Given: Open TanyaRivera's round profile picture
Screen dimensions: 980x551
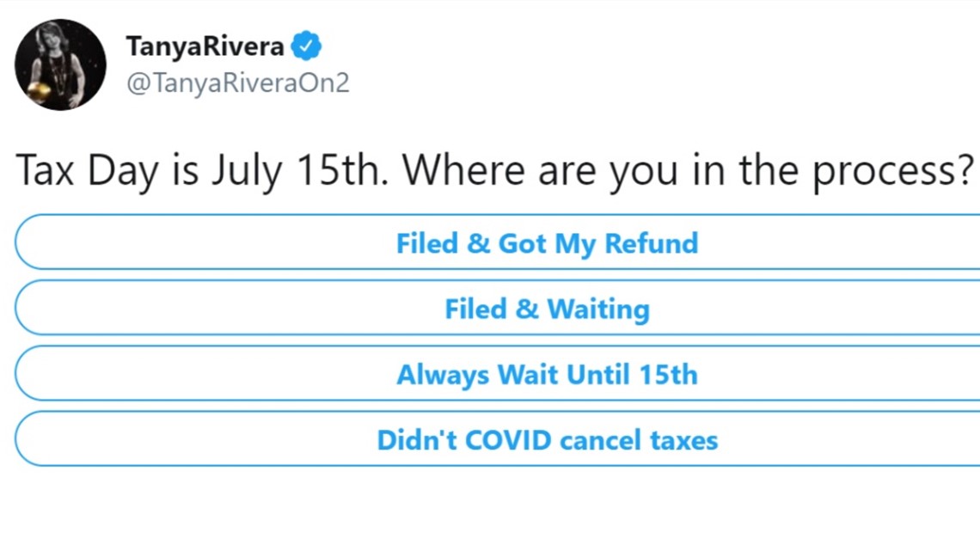Looking at the screenshot, I should (61, 64).
